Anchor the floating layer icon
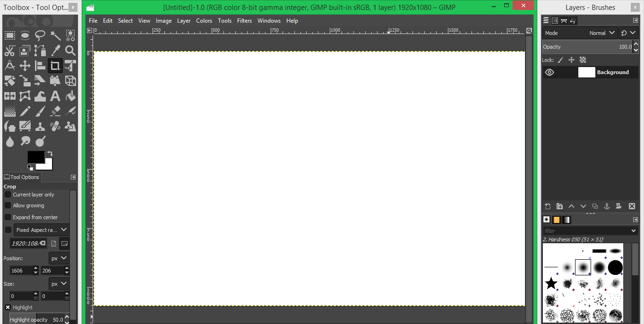644x324 pixels. coord(607,206)
